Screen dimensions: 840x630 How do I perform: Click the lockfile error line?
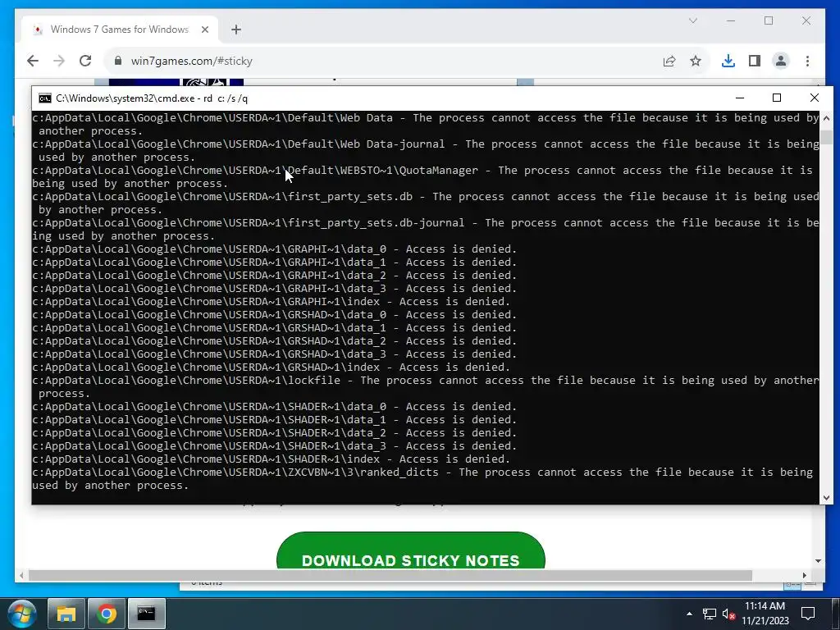pyautogui.click(x=426, y=387)
